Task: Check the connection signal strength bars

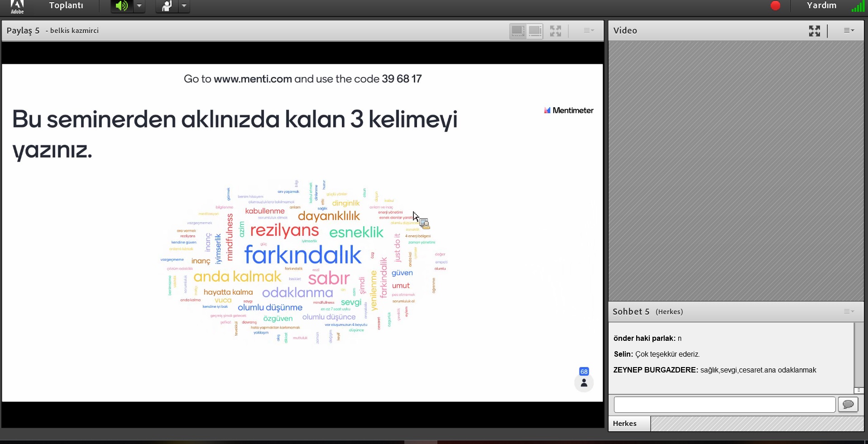Action: tap(857, 6)
